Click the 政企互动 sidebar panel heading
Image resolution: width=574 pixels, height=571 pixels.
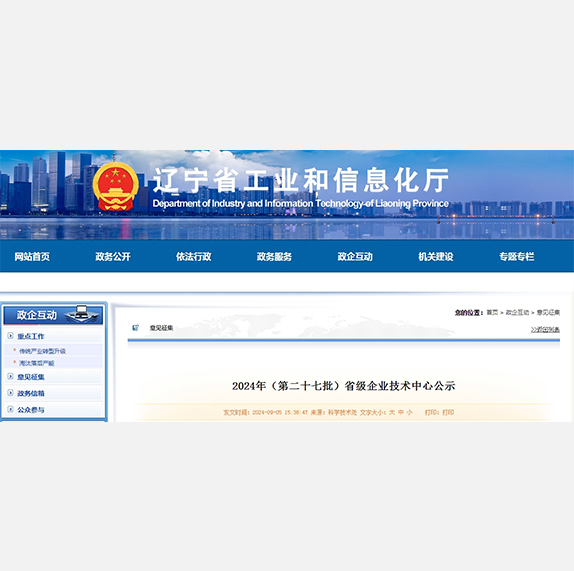(37, 315)
